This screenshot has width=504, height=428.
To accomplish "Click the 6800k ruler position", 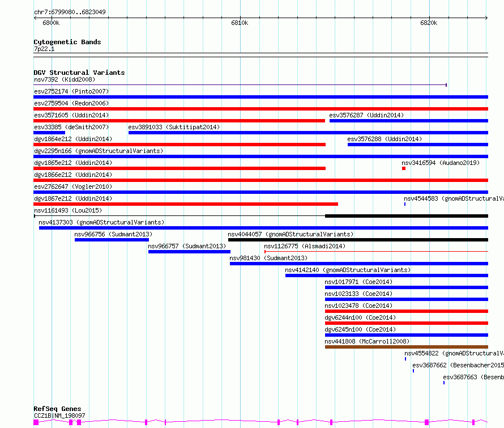I will [51, 23].
